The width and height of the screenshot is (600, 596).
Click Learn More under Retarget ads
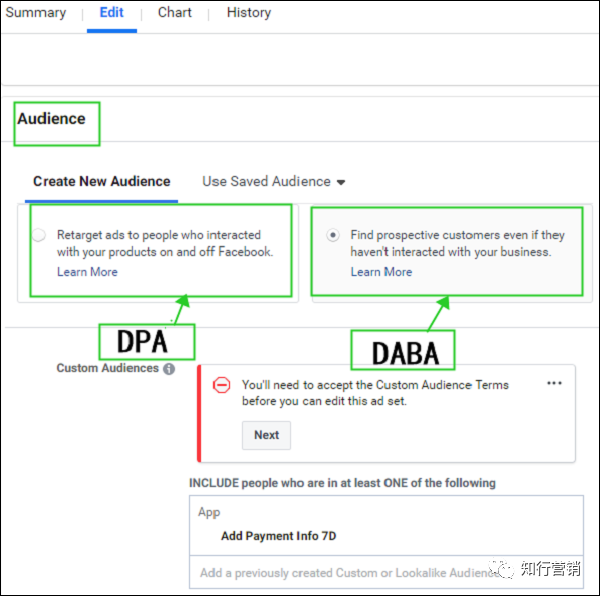pos(87,272)
